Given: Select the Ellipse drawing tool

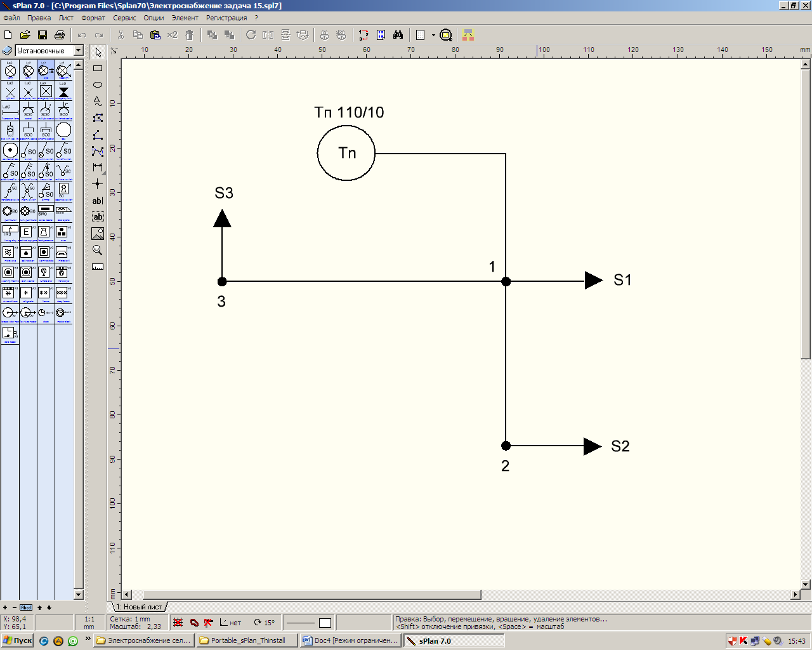Looking at the screenshot, I should (98, 84).
